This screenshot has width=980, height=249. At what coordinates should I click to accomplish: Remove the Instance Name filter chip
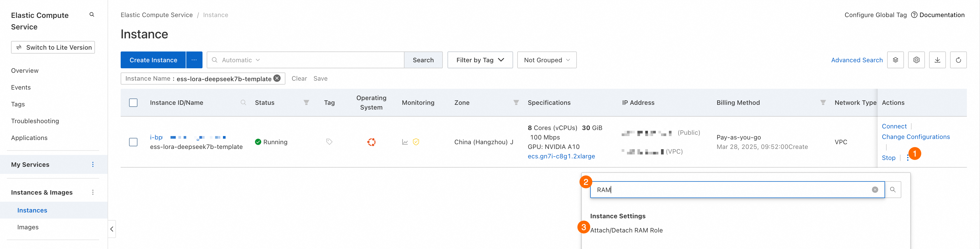[x=277, y=79]
